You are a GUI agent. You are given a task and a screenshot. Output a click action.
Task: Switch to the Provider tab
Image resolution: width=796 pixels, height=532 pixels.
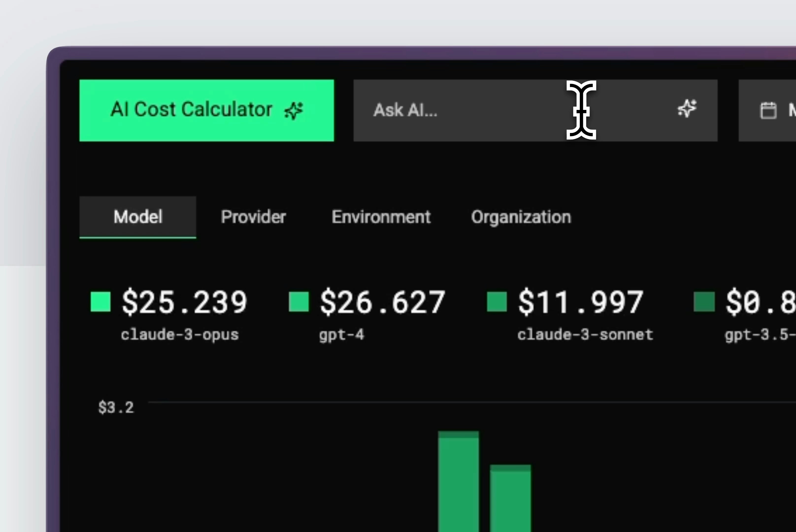(x=253, y=217)
